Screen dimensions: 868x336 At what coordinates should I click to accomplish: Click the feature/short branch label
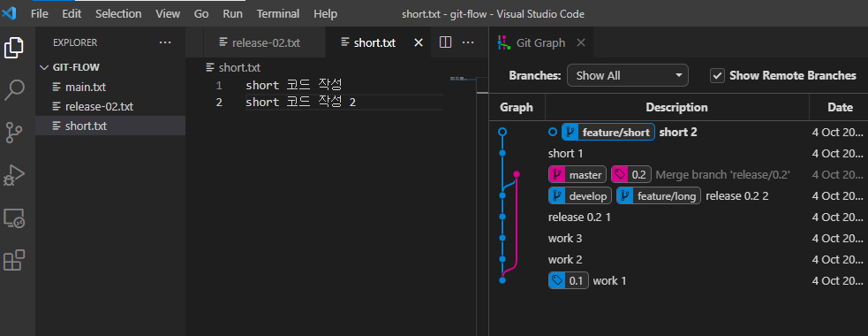click(x=608, y=132)
